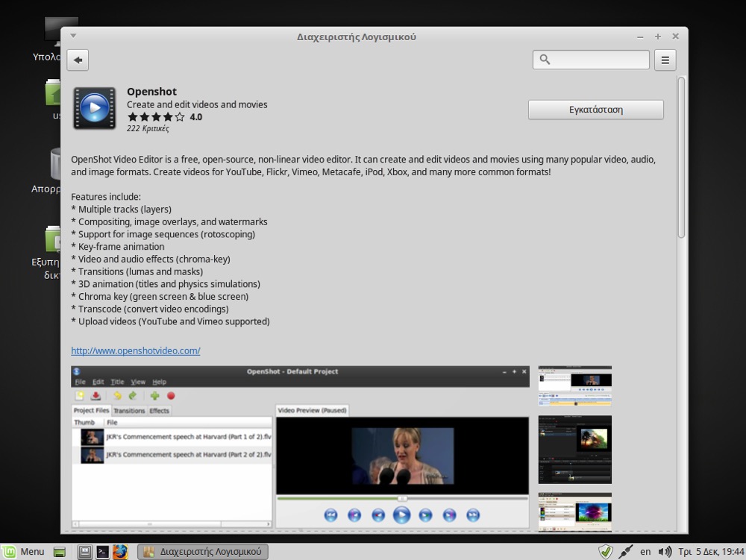Click the "Openshot" title text
746x560 pixels.
click(151, 91)
